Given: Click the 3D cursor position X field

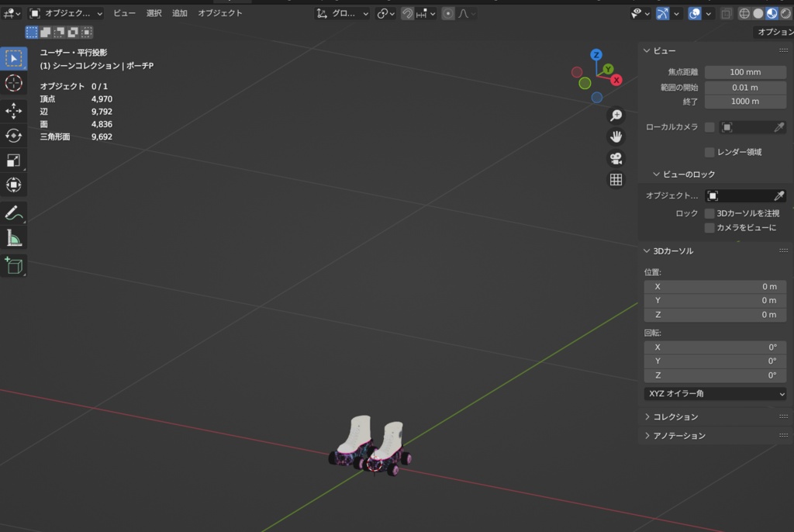Looking at the screenshot, I should point(715,287).
